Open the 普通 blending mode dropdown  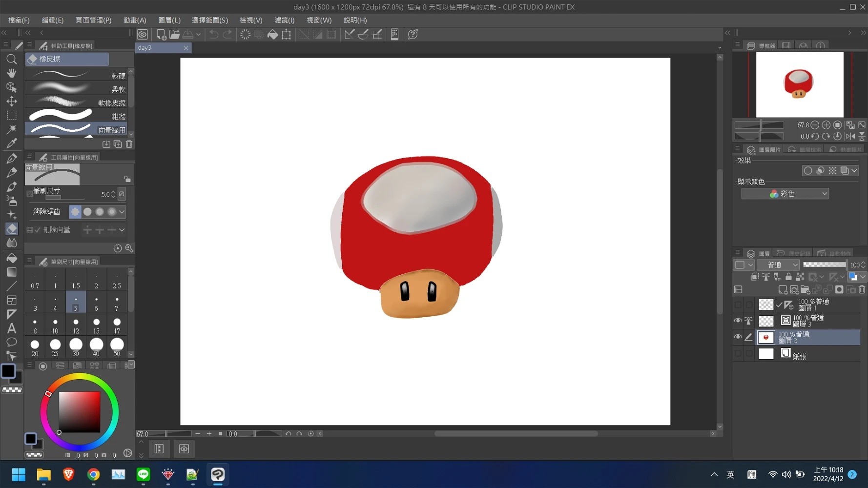click(x=778, y=264)
